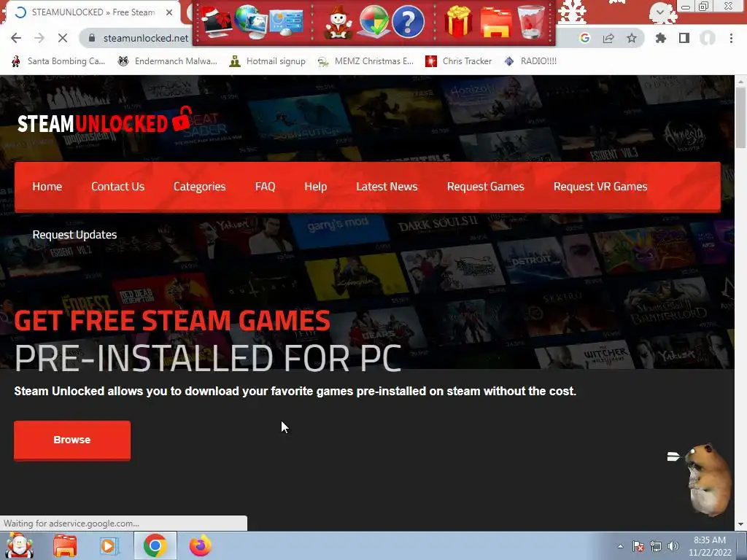Click the scrollbar down arrow

pyautogui.click(x=741, y=525)
